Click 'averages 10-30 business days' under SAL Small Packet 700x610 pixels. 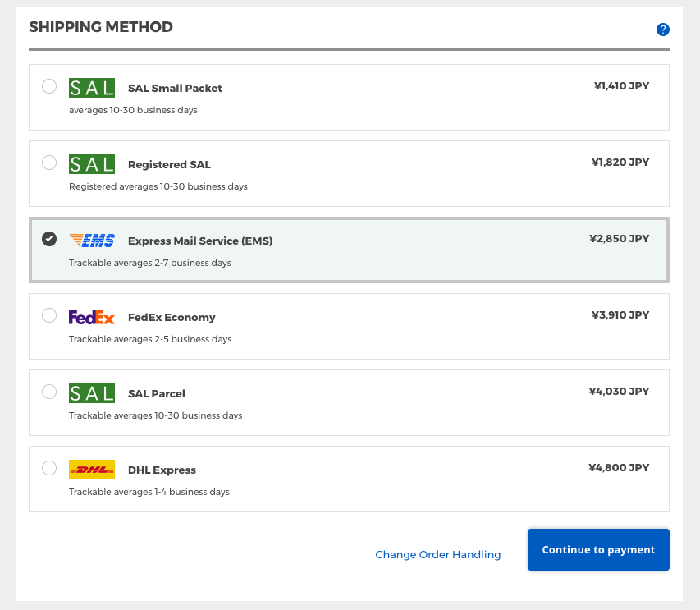pos(133,110)
